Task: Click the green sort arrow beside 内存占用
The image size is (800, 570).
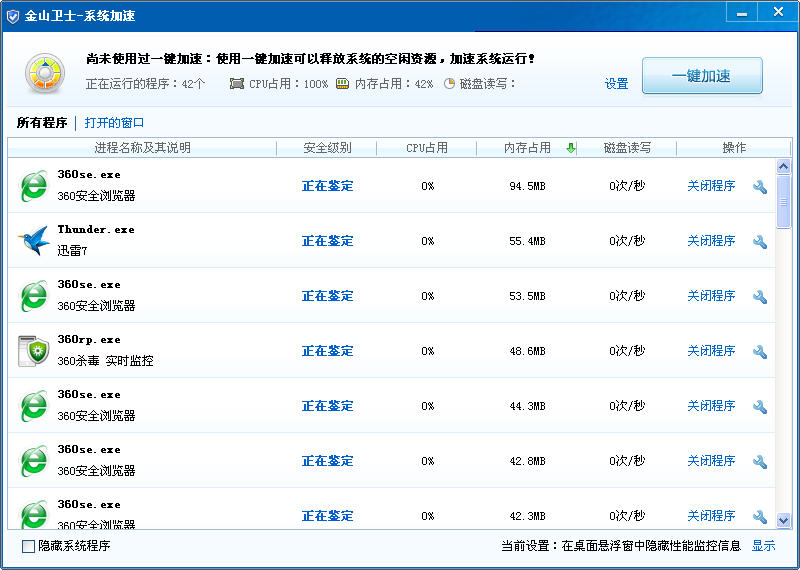Action: [x=570, y=148]
